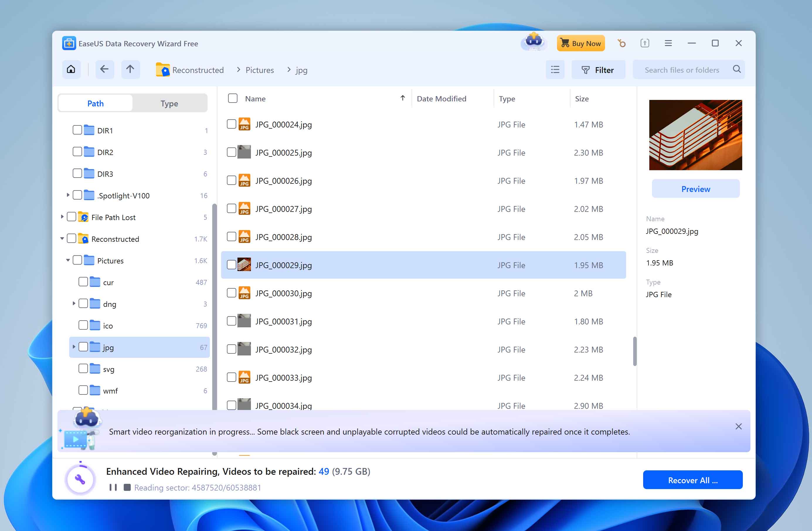Click the Recover All button
Screen dimensions: 812x531
click(693, 480)
